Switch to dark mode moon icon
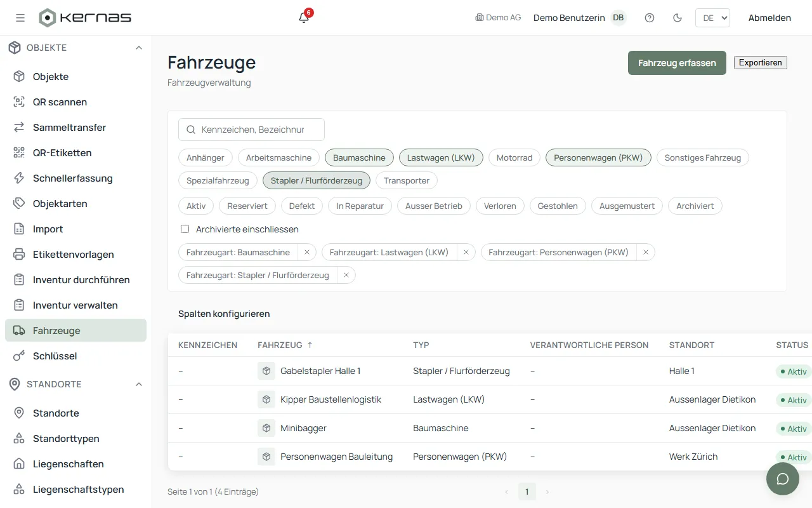The height and width of the screenshot is (508, 812). pyautogui.click(x=678, y=18)
